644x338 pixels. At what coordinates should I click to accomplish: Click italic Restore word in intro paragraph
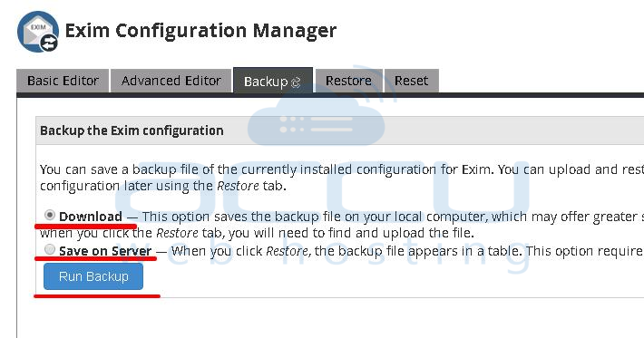(x=239, y=186)
